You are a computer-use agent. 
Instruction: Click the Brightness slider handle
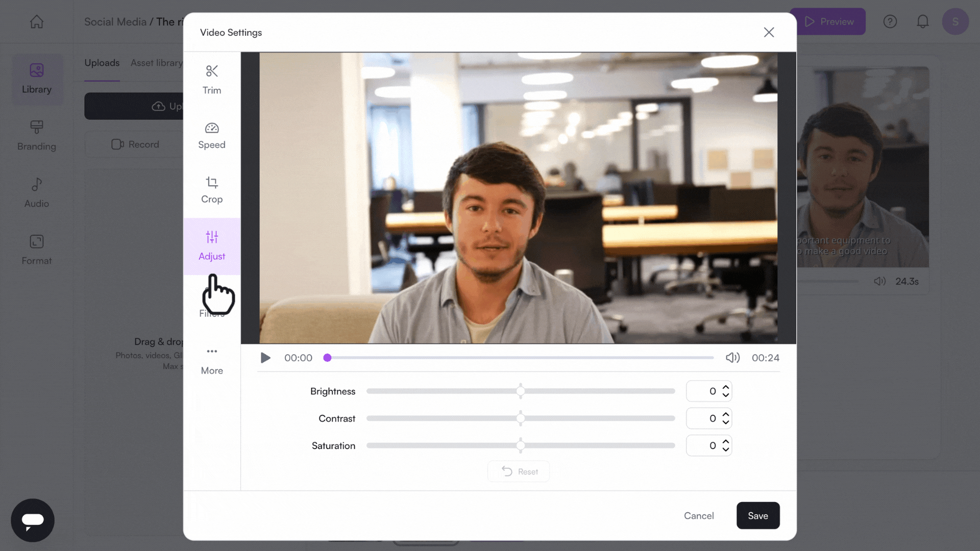pyautogui.click(x=521, y=391)
